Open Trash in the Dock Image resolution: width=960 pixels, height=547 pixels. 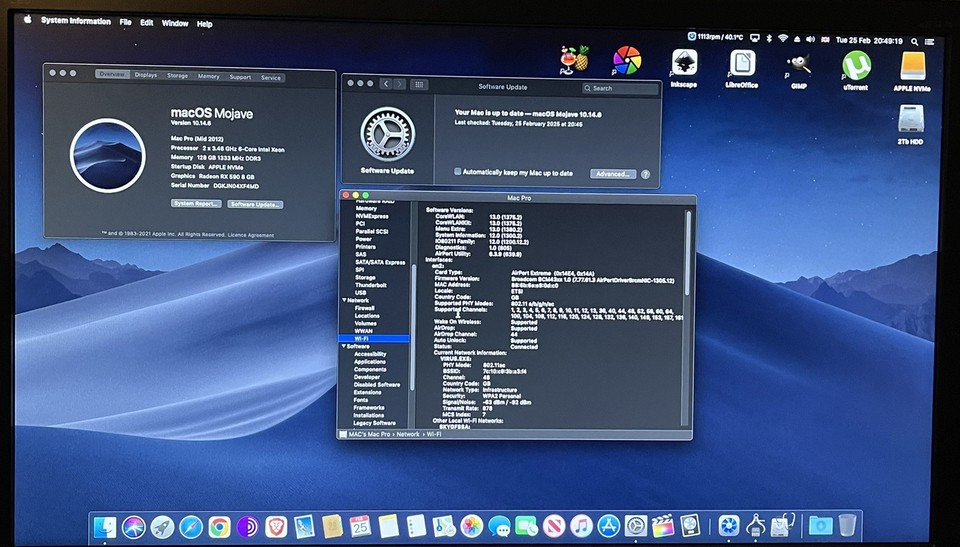848,526
